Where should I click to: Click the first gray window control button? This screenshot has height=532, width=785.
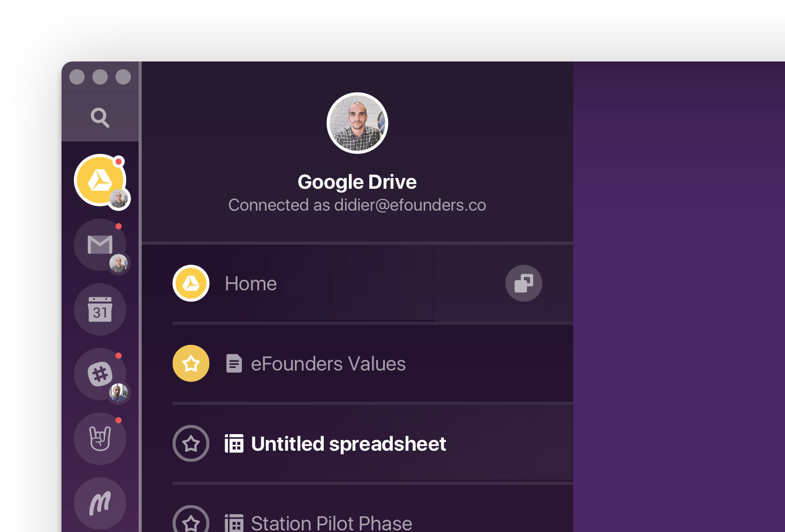pyautogui.click(x=77, y=77)
